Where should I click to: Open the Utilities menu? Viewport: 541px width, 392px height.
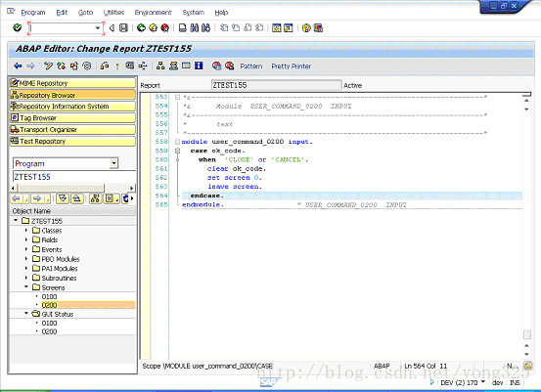[x=113, y=13]
